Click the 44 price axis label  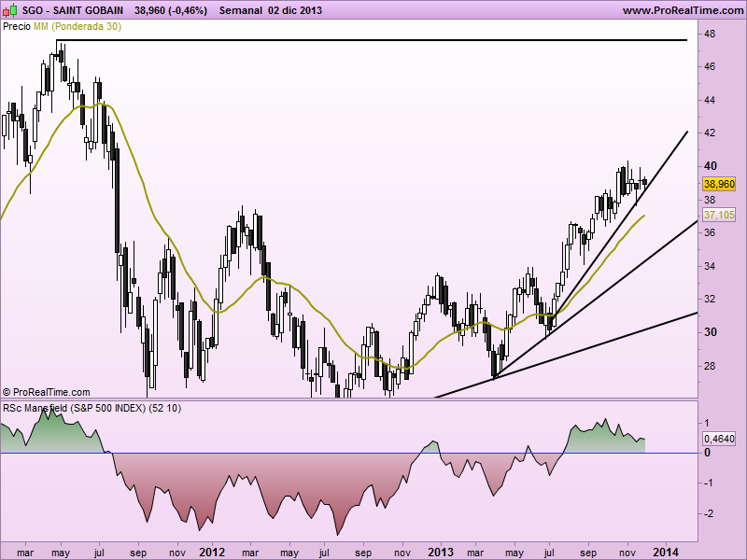pyautogui.click(x=710, y=100)
